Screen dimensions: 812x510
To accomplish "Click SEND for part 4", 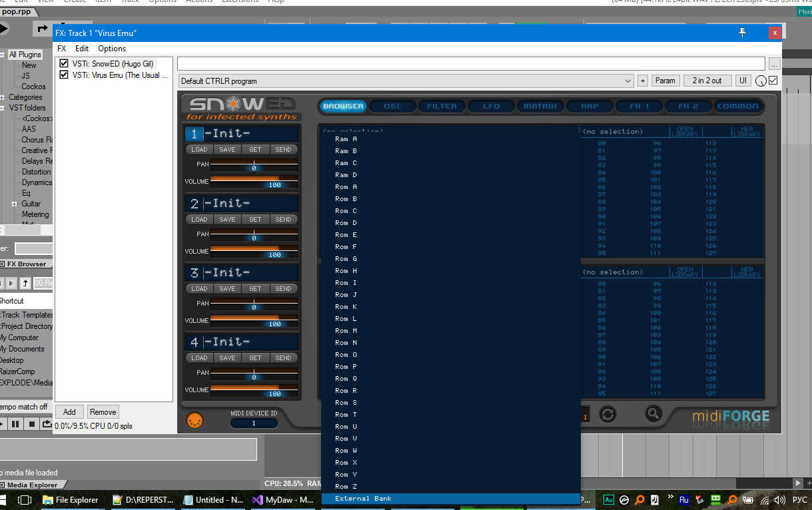I will (283, 358).
